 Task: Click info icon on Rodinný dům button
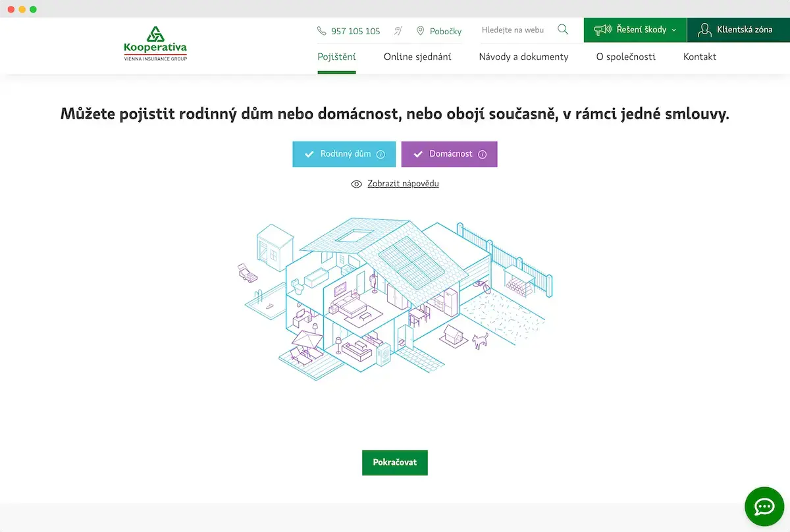381,154
